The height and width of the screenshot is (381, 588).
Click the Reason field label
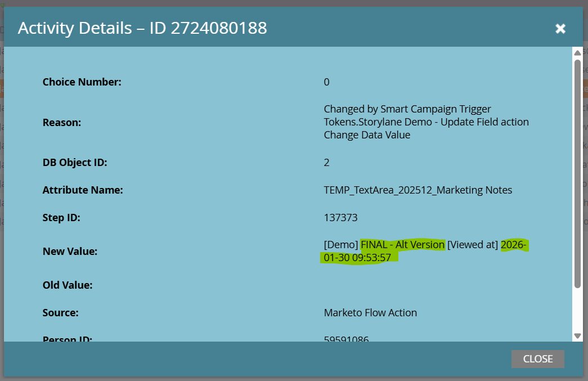pyautogui.click(x=61, y=122)
